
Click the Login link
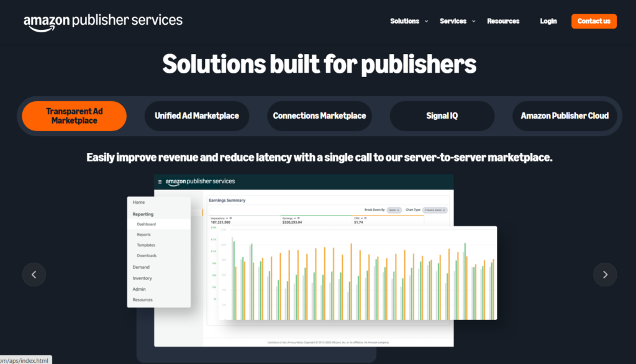click(x=548, y=21)
